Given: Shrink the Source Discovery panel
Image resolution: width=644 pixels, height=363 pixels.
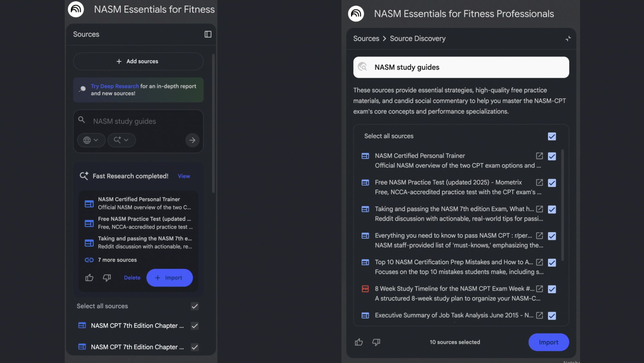Looking at the screenshot, I should point(568,39).
